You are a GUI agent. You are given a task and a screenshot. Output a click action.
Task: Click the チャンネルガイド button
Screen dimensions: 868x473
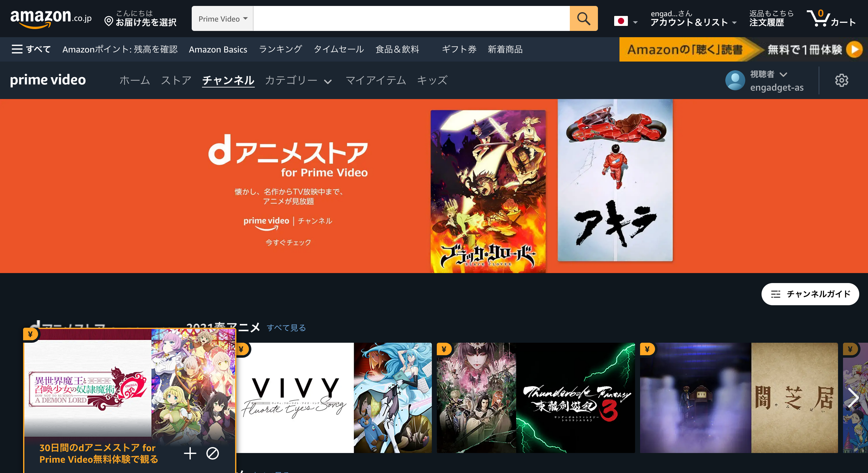click(810, 294)
